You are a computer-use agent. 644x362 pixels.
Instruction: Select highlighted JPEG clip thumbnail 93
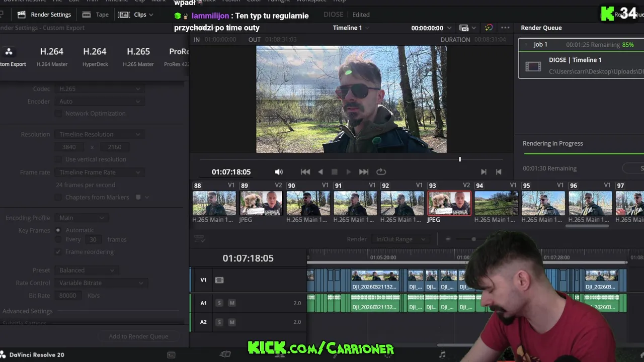[449, 203]
